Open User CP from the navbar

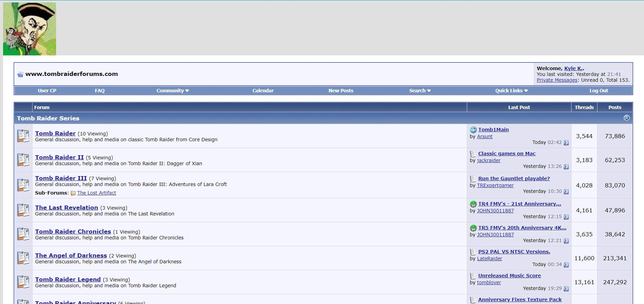47,91
